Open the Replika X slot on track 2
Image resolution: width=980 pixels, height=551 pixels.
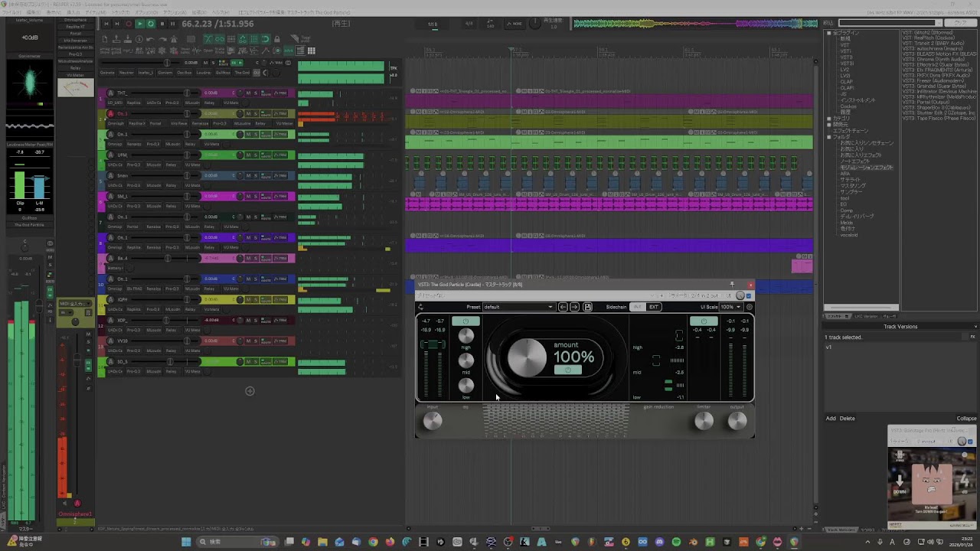pyautogui.click(x=137, y=123)
